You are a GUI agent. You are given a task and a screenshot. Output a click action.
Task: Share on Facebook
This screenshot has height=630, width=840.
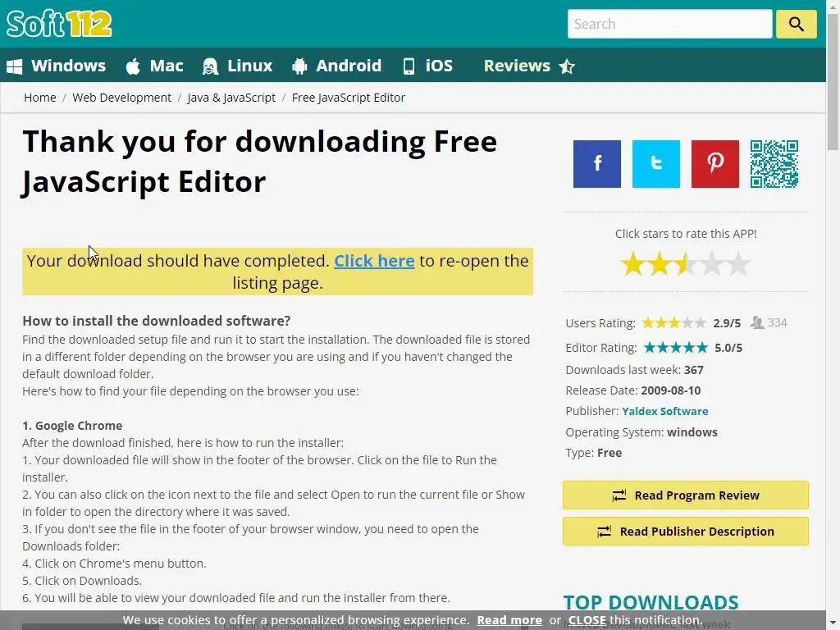(597, 164)
